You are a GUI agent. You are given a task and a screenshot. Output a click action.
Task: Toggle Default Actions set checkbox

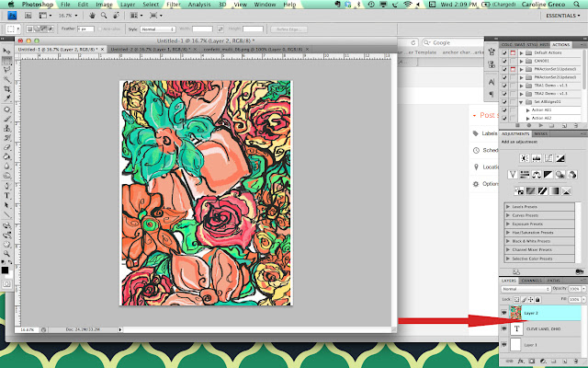tap(504, 53)
